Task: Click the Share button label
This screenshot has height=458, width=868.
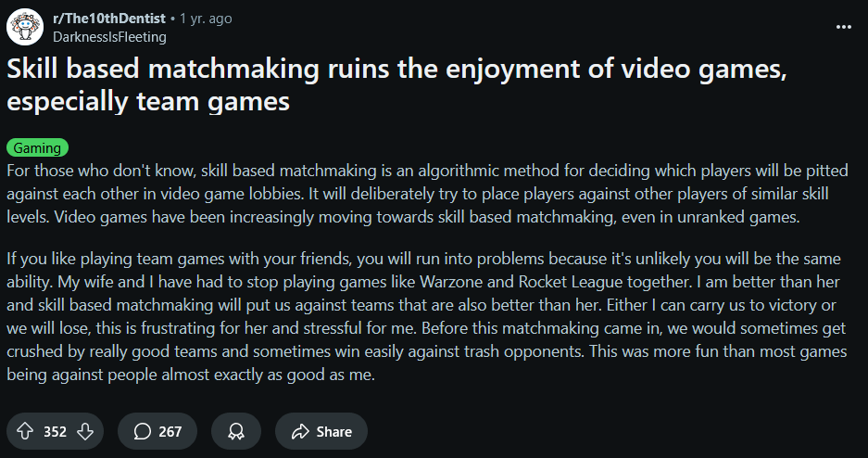Action: tap(333, 431)
